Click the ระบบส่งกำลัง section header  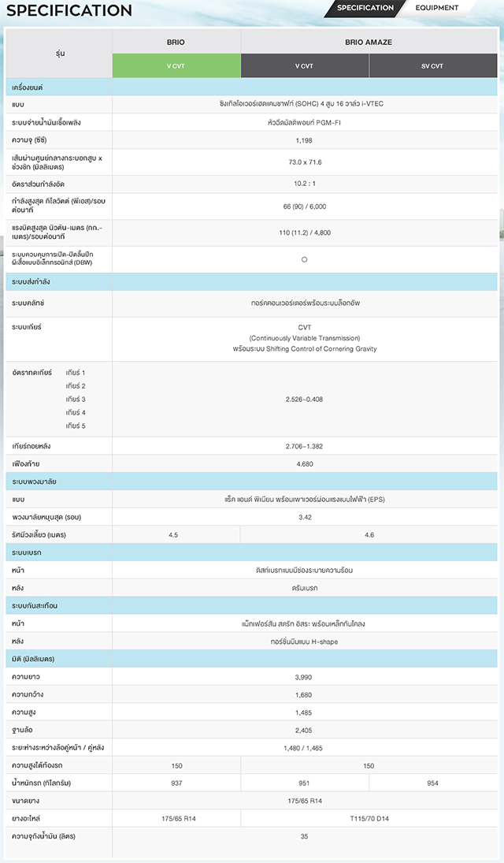tap(251, 282)
